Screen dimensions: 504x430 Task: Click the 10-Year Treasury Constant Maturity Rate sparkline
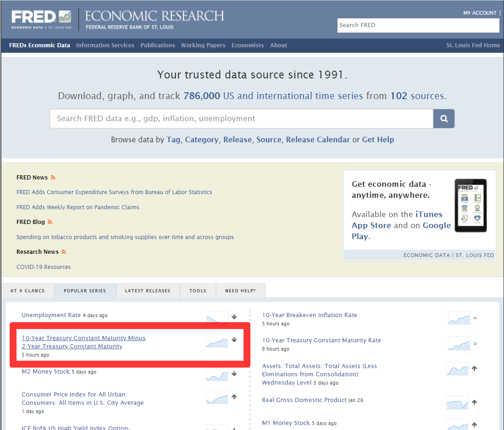pyautogui.click(x=459, y=343)
